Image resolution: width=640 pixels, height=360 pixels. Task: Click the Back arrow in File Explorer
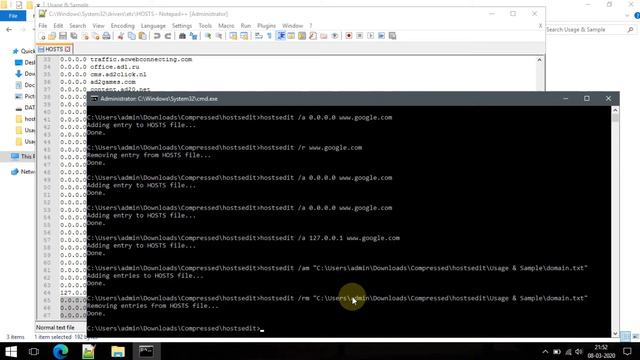click(9, 29)
